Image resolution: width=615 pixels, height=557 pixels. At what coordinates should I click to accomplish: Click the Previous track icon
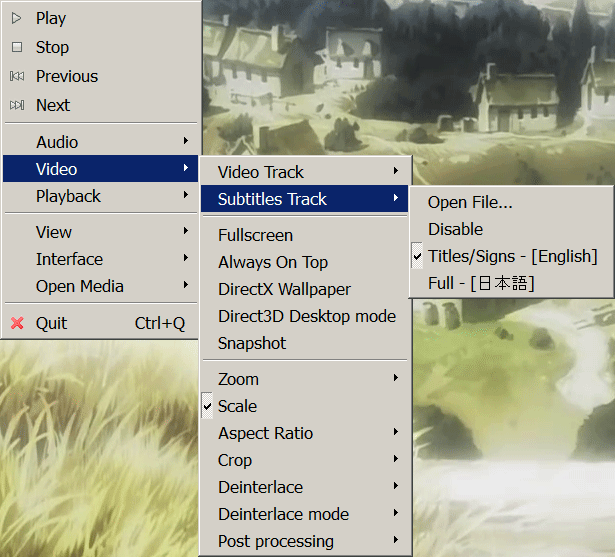pyautogui.click(x=16, y=76)
